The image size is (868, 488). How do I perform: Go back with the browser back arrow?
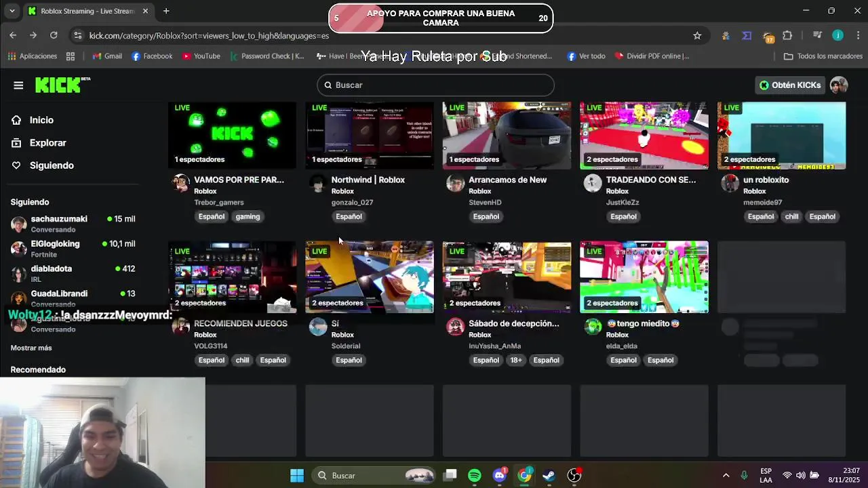tap(13, 35)
